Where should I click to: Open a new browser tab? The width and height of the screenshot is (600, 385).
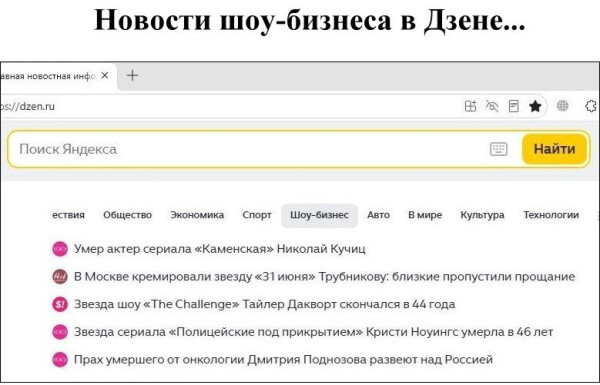(x=132, y=75)
